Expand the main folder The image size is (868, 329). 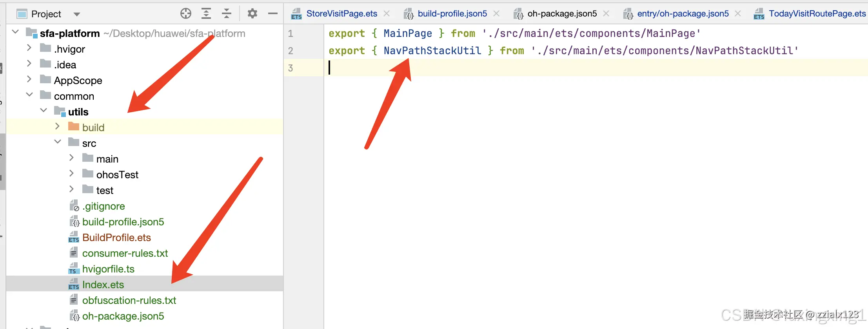coord(71,157)
